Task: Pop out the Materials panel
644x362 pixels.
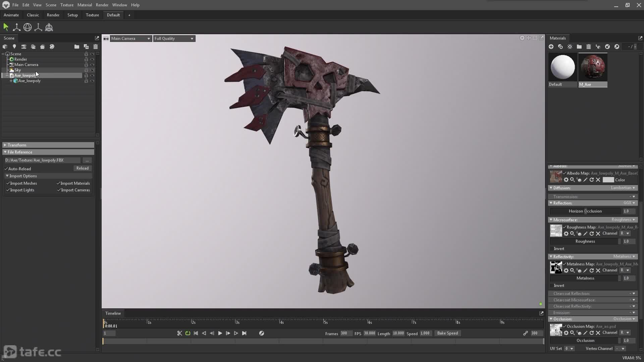Action: point(640,38)
